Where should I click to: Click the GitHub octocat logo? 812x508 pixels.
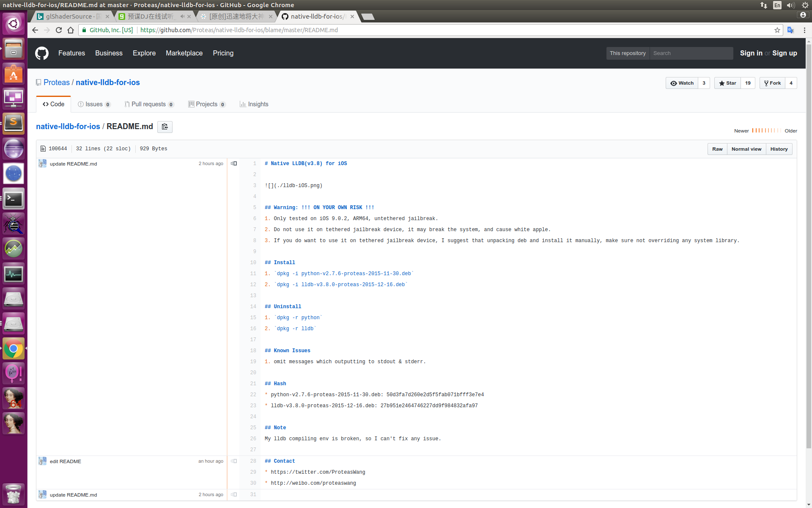click(41, 53)
